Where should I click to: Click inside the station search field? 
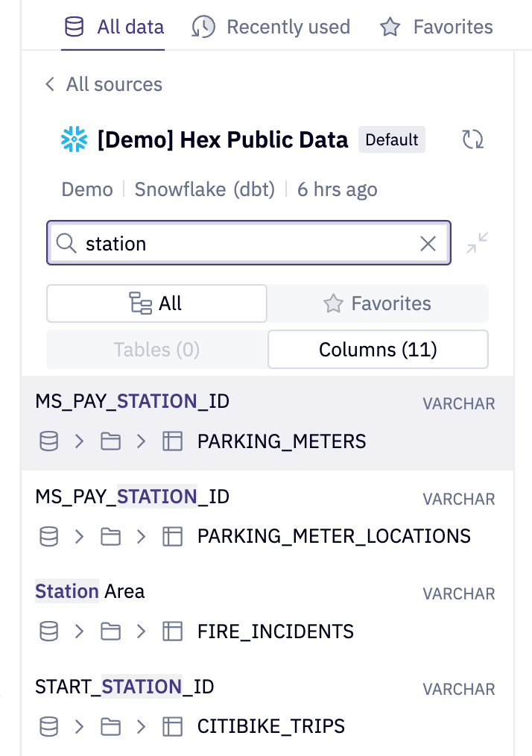224,243
